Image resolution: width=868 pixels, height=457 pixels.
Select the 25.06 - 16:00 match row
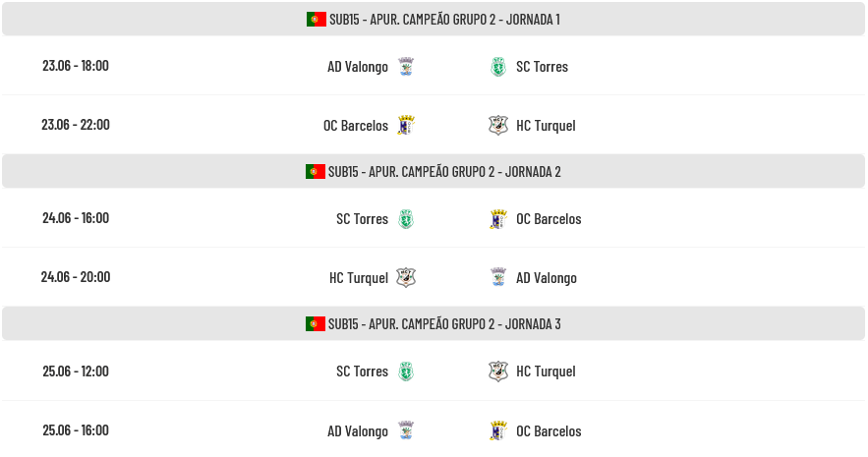(434, 429)
